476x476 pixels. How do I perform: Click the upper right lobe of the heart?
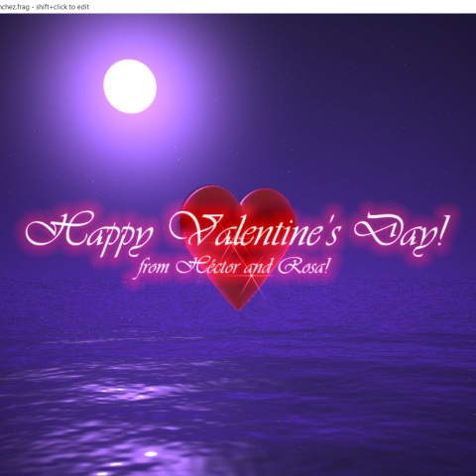click(x=268, y=206)
